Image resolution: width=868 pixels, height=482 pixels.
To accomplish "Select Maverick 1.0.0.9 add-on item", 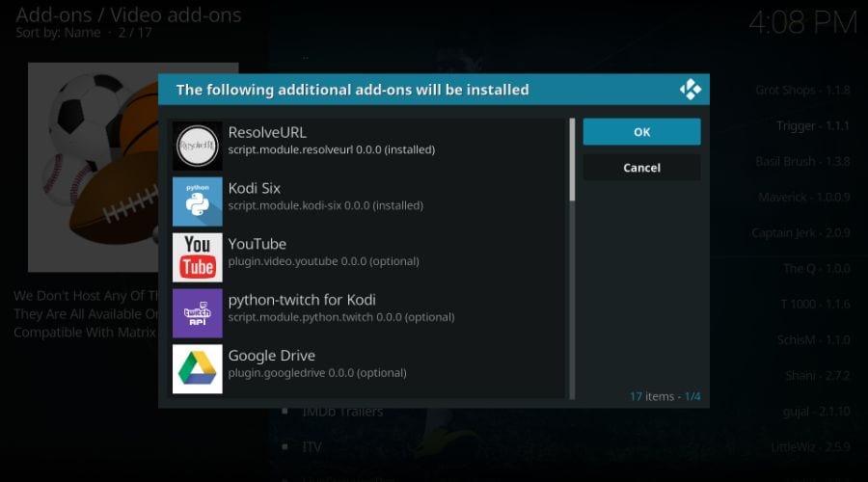I will (803, 197).
